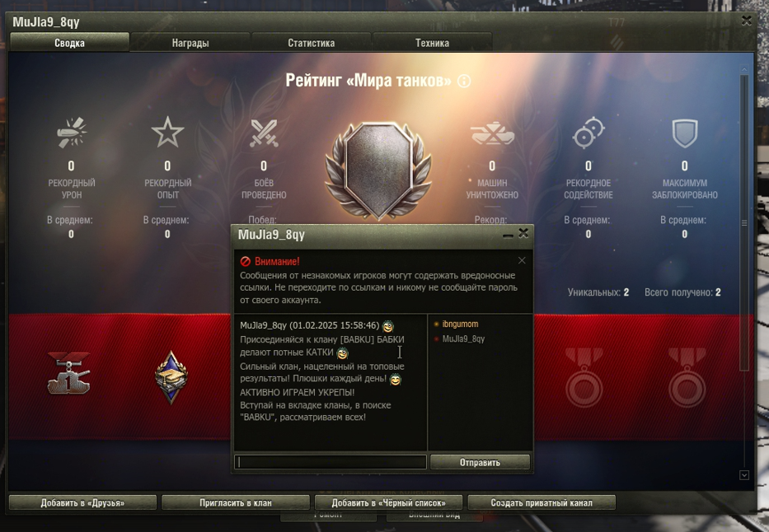Click the profile scrollbar down arrow

tap(744, 475)
